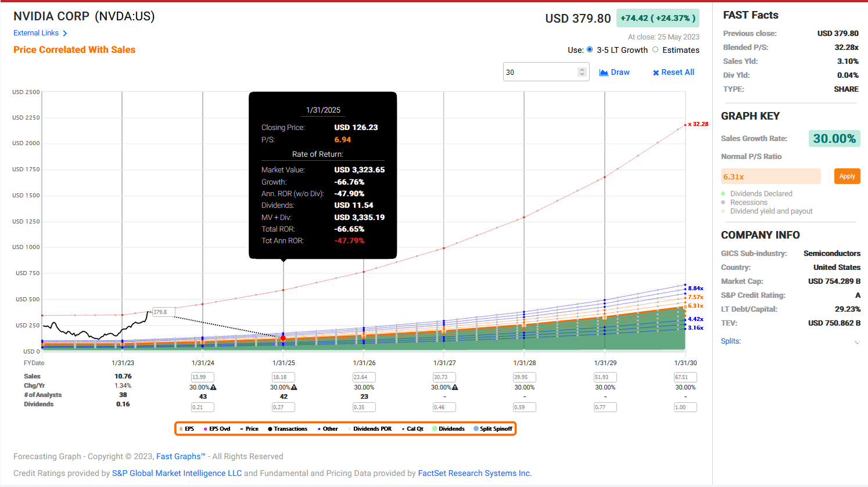This screenshot has height=487, width=868.
Task: Open FactSet Research Systems Inc. link
Action: 475,473
